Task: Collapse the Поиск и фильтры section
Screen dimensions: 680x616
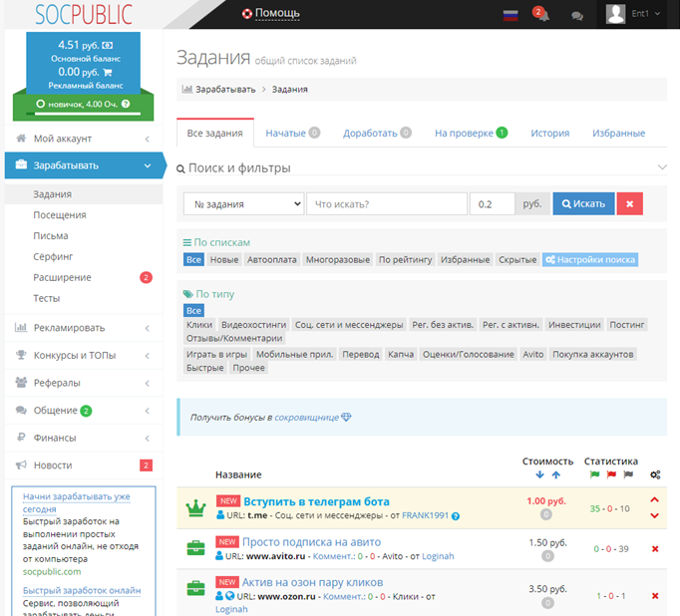Action: [x=662, y=167]
